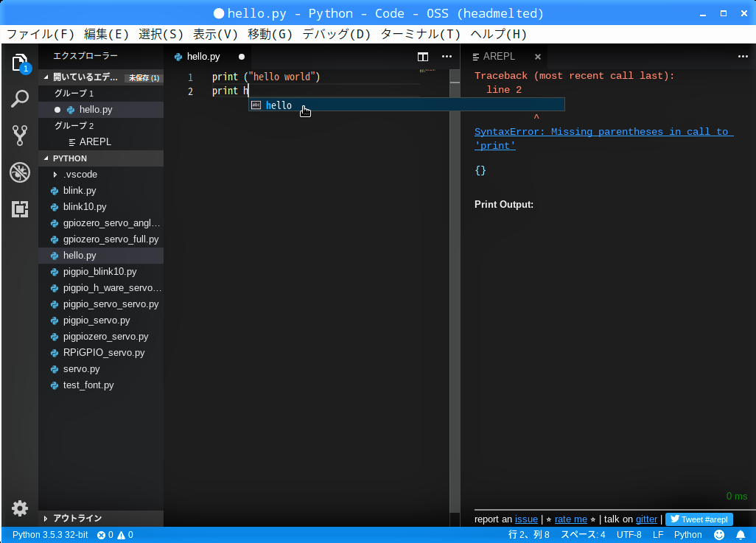Open pigpio_servo_servo.py file
The height and width of the screenshot is (543, 756).
101,304
